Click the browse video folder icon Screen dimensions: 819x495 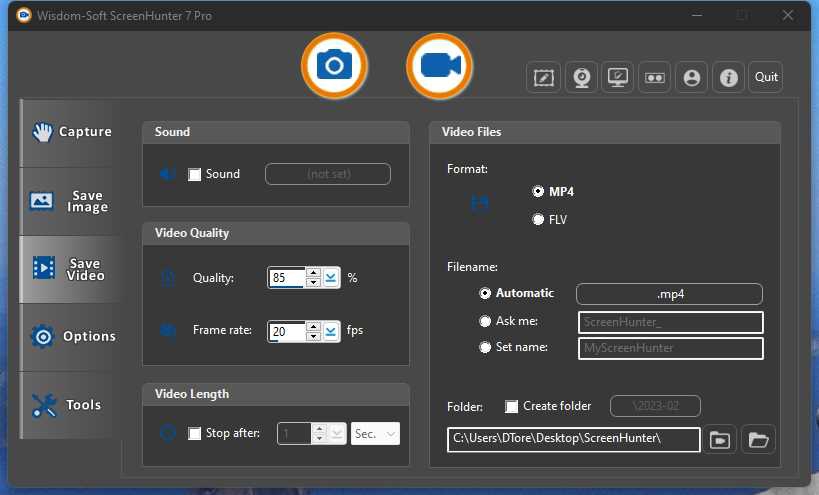coord(720,440)
